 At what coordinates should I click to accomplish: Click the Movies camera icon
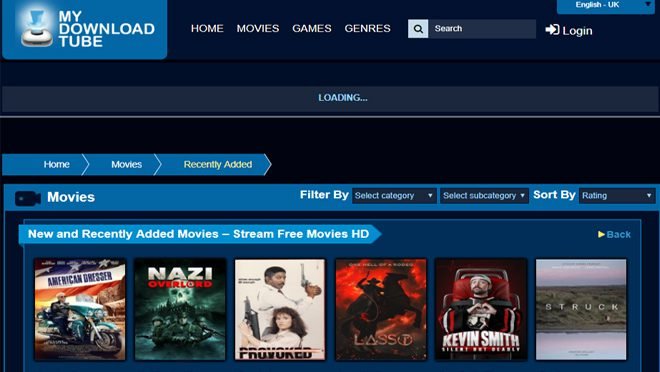coord(28,198)
